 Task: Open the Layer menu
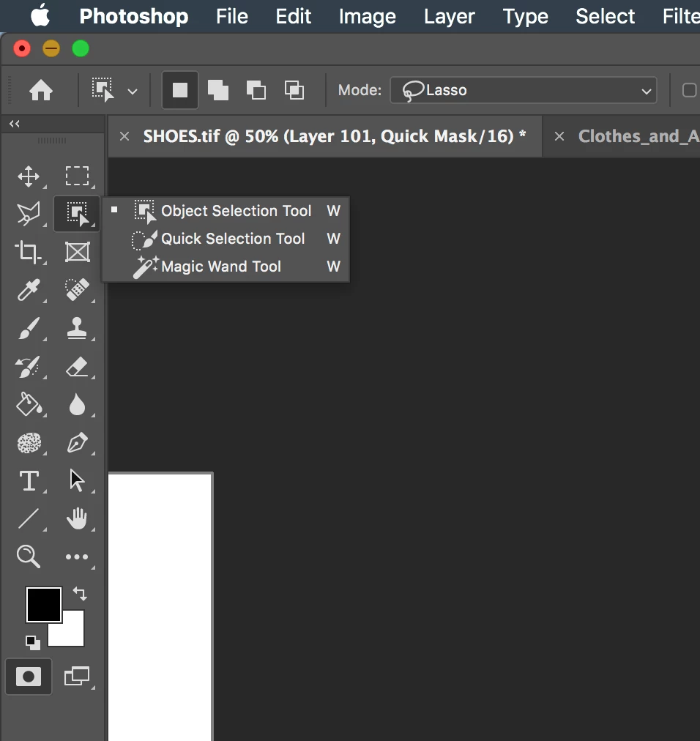449,17
